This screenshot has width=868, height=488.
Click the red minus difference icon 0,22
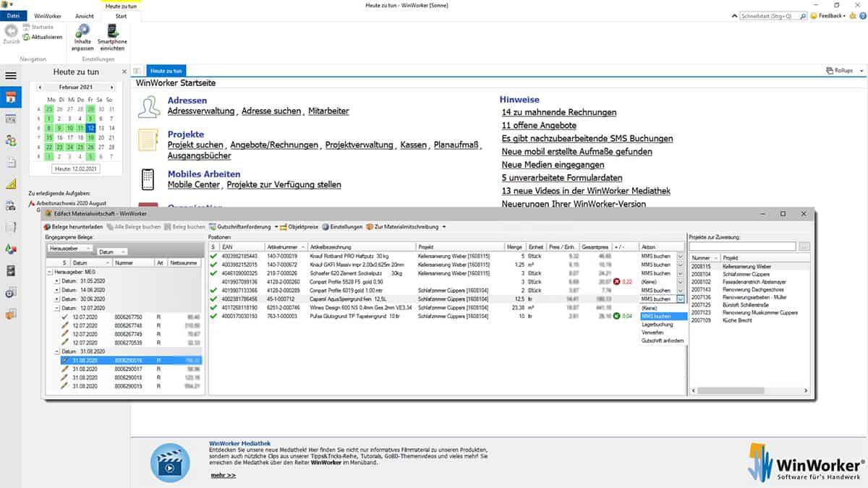(617, 282)
